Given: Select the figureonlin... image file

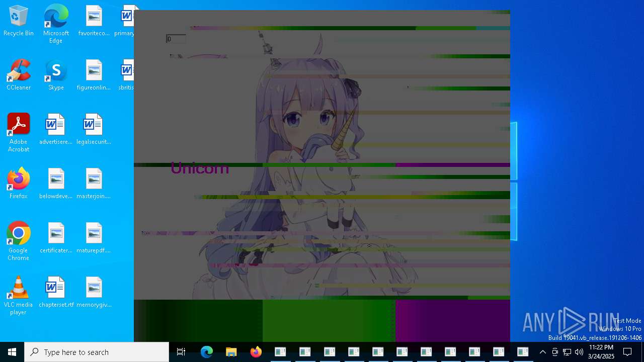Looking at the screenshot, I should (x=94, y=75).
